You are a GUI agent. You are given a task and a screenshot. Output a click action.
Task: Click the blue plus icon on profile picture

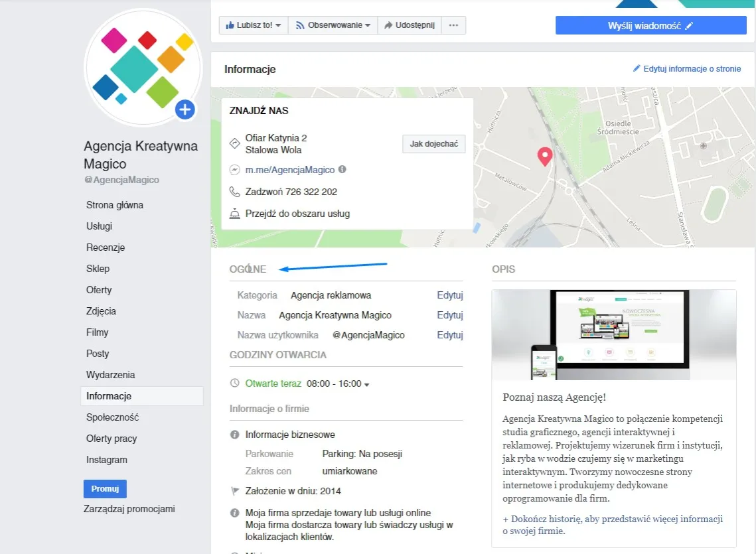point(185,109)
